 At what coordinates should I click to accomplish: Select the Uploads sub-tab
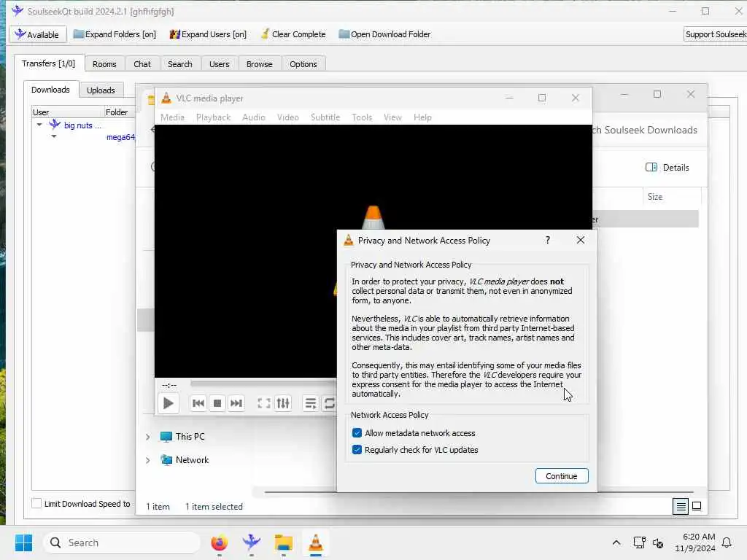[101, 90]
